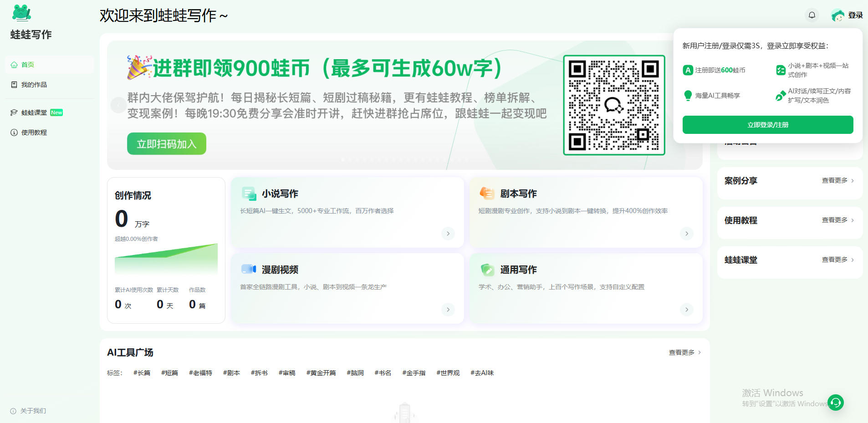Viewport: 868px width, 423px height.
Task: Click the WeChat QR code image
Action: 614,105
